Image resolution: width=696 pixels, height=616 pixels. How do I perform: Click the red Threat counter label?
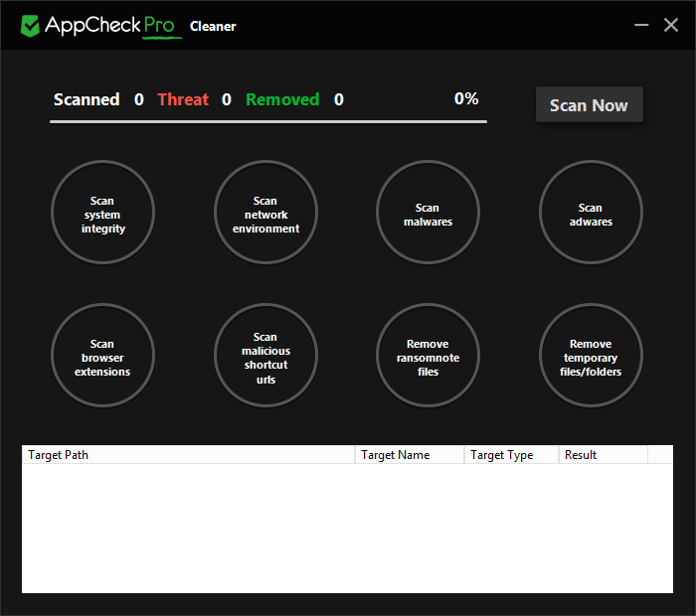pos(183,99)
